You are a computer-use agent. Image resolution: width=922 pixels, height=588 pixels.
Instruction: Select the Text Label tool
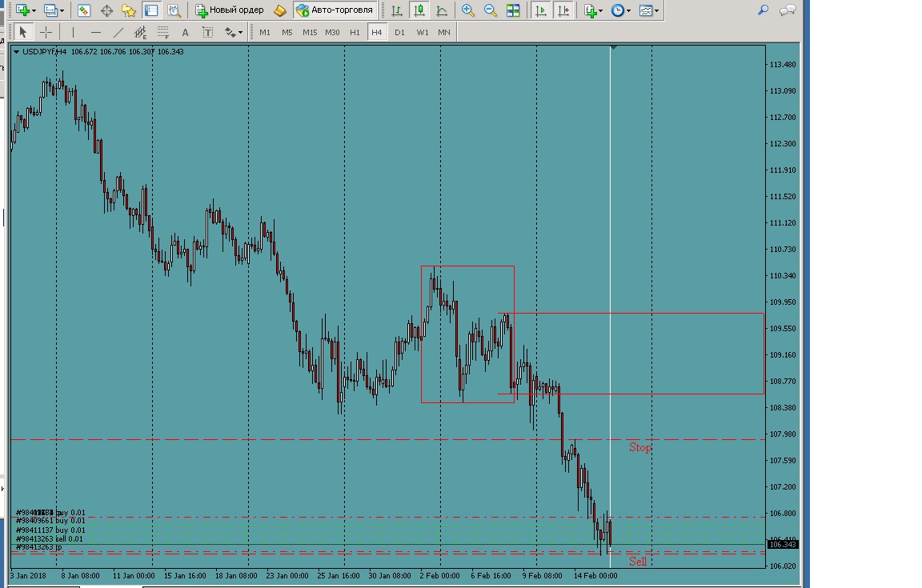point(207,32)
